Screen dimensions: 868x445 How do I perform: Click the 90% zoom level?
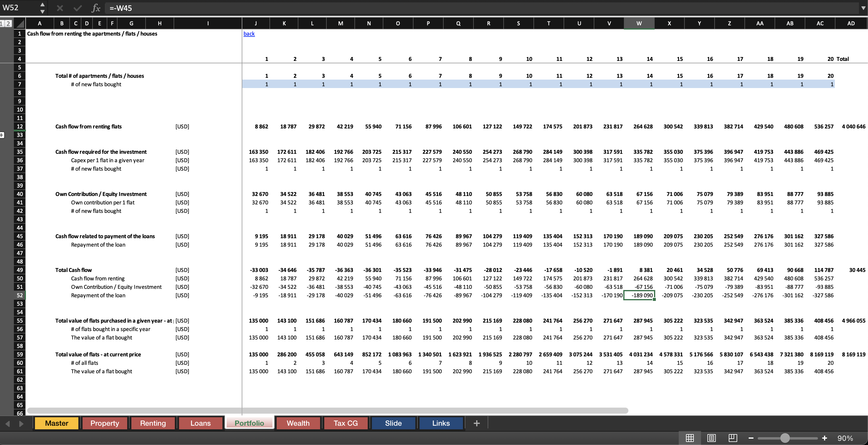845,438
